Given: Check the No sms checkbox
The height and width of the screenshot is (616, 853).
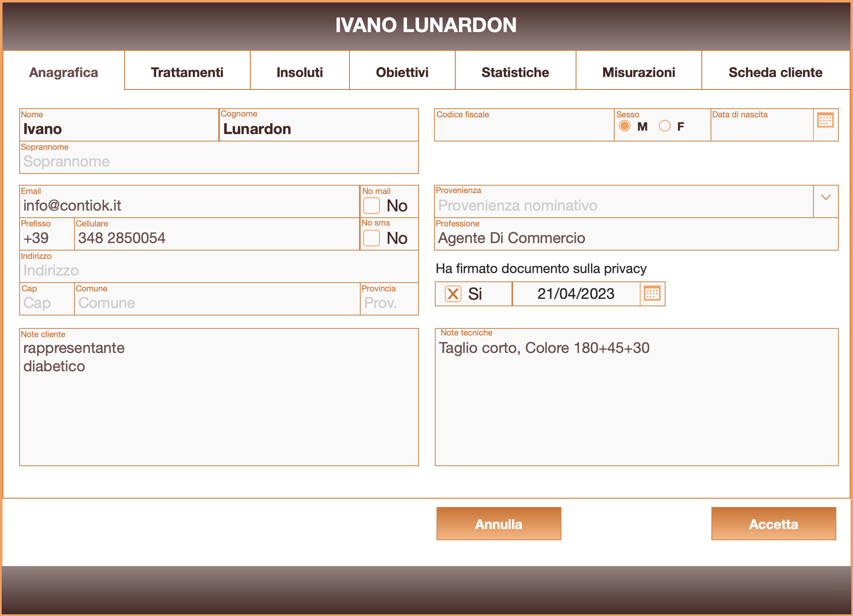Looking at the screenshot, I should pos(371,238).
